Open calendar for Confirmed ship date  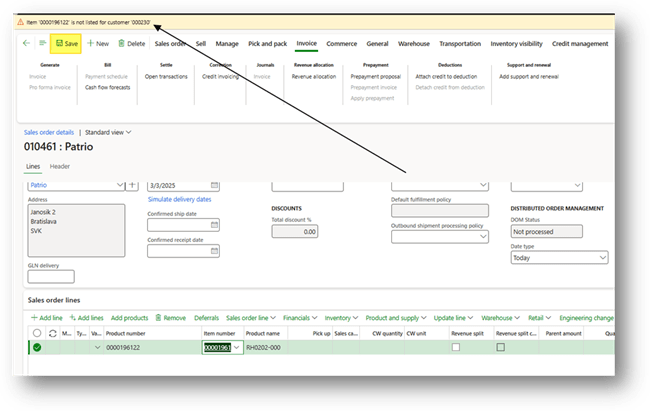tap(214, 223)
